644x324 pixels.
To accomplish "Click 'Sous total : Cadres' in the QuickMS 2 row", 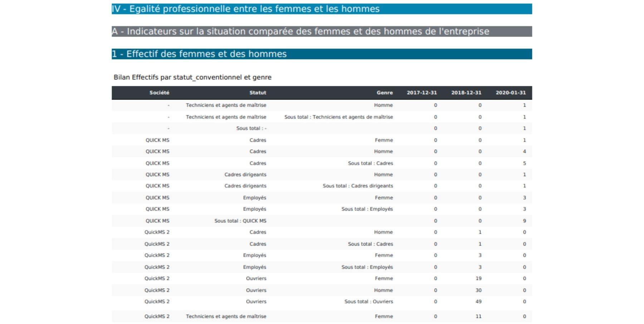I will click(370, 244).
